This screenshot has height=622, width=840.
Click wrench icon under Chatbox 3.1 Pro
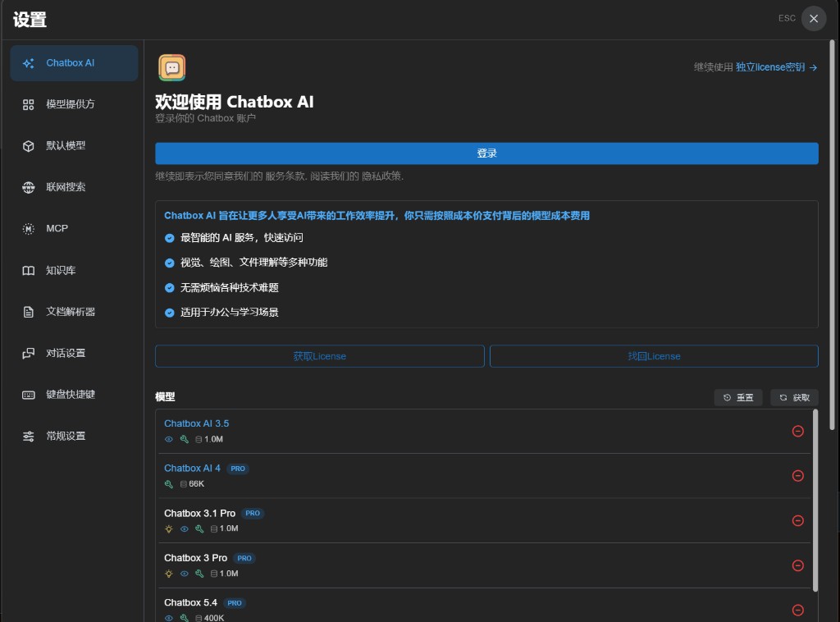click(x=199, y=528)
